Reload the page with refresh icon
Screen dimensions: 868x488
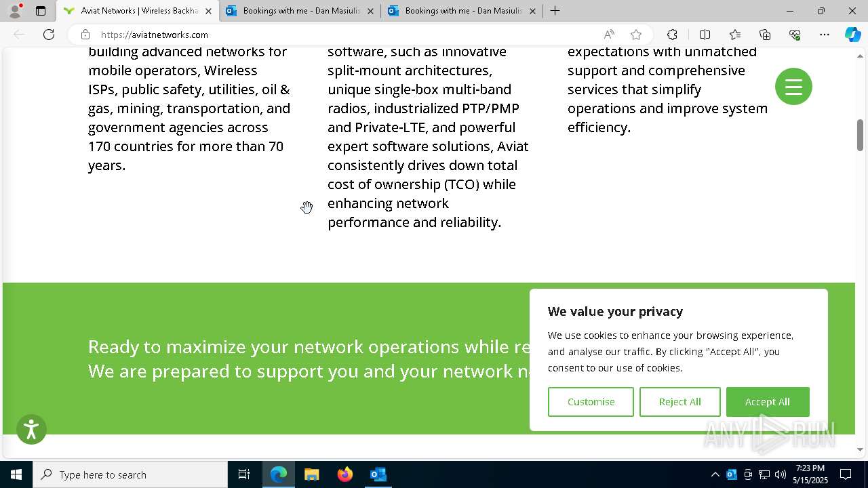pyautogui.click(x=49, y=35)
